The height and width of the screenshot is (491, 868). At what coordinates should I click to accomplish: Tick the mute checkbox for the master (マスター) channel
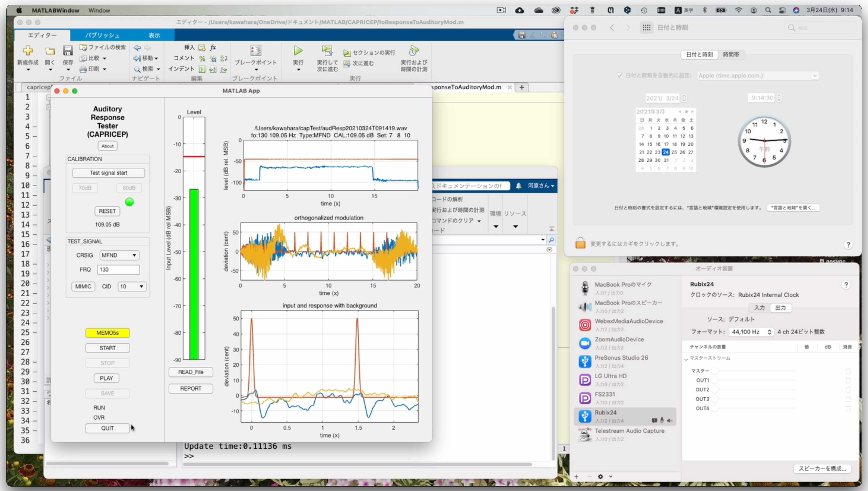click(x=848, y=371)
